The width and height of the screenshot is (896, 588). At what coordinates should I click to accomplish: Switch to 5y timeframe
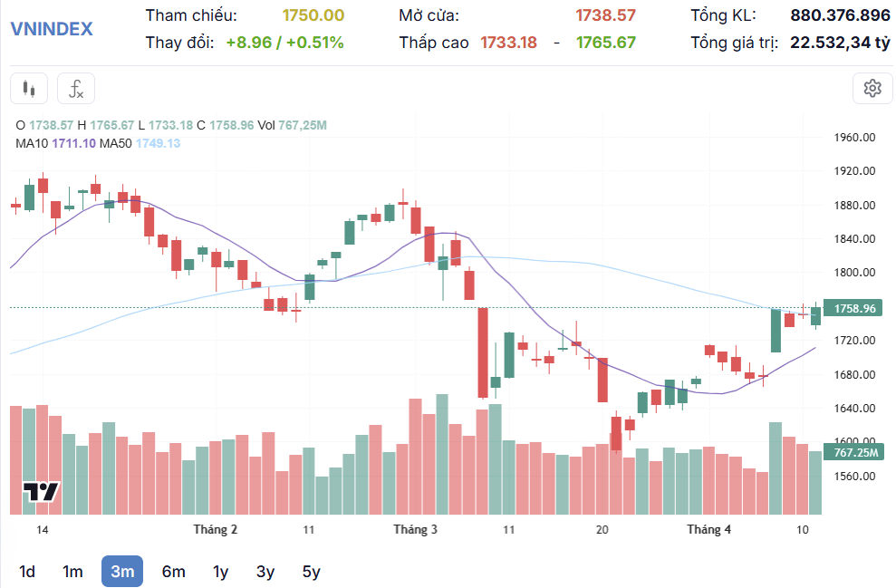[312, 572]
